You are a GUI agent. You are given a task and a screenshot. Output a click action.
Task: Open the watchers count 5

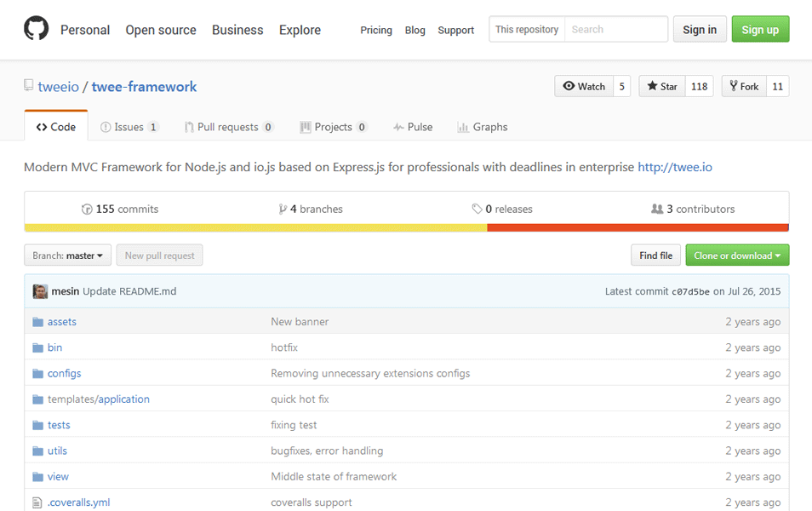point(622,86)
